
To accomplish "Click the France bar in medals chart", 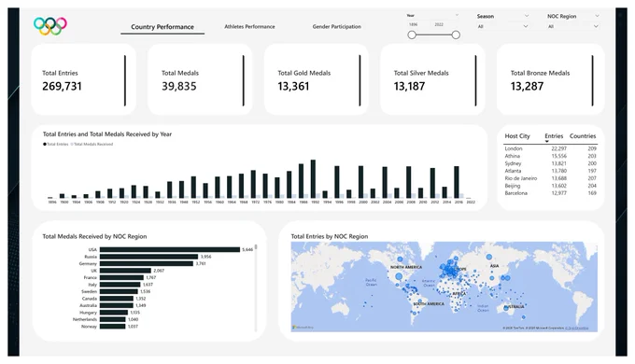I will point(122,278).
